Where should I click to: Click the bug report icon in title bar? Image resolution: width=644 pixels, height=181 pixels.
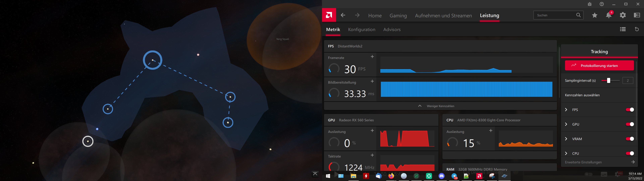pyautogui.click(x=589, y=4)
